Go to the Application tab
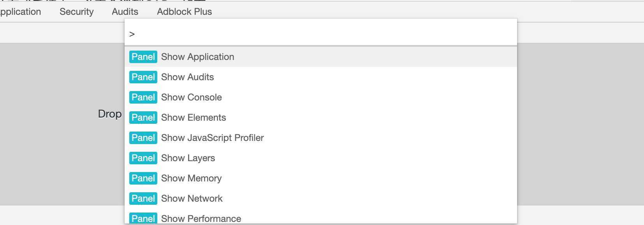The width and height of the screenshot is (644, 225). 20,12
